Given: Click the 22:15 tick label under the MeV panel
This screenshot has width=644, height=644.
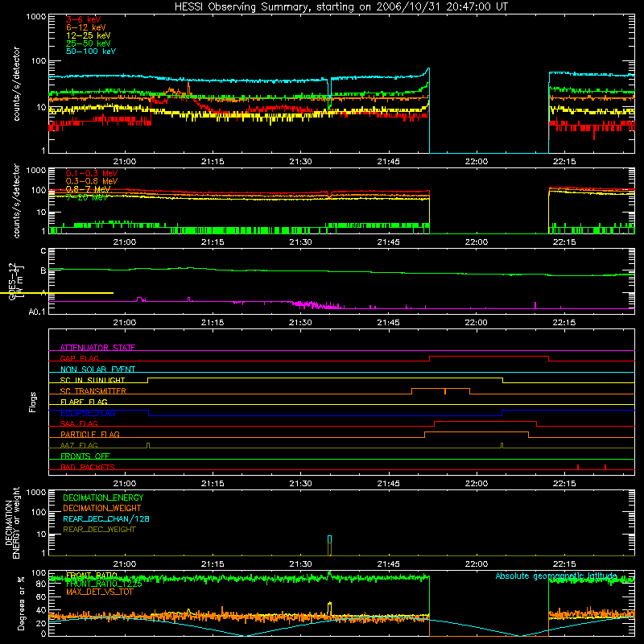Looking at the screenshot, I should 564,242.
